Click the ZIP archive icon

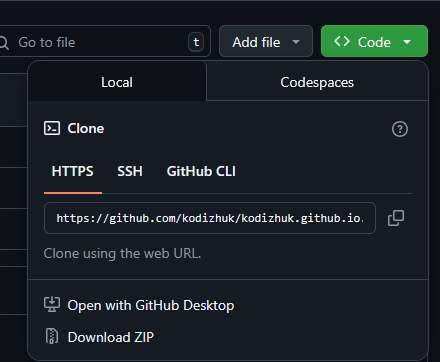click(x=52, y=336)
